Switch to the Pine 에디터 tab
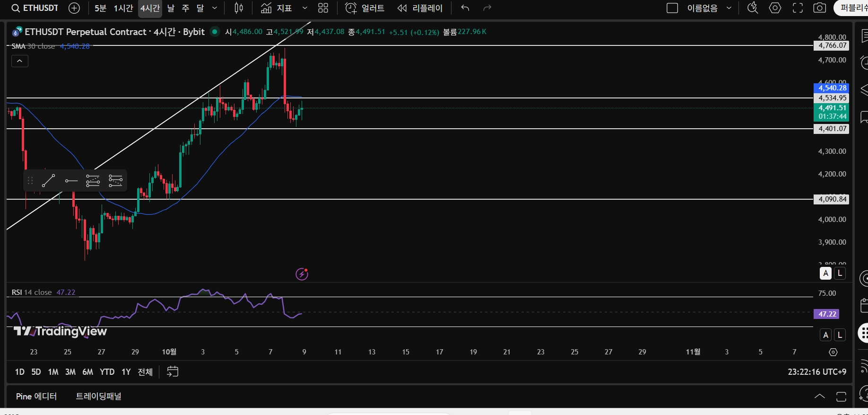This screenshot has height=415, width=868. 36,397
